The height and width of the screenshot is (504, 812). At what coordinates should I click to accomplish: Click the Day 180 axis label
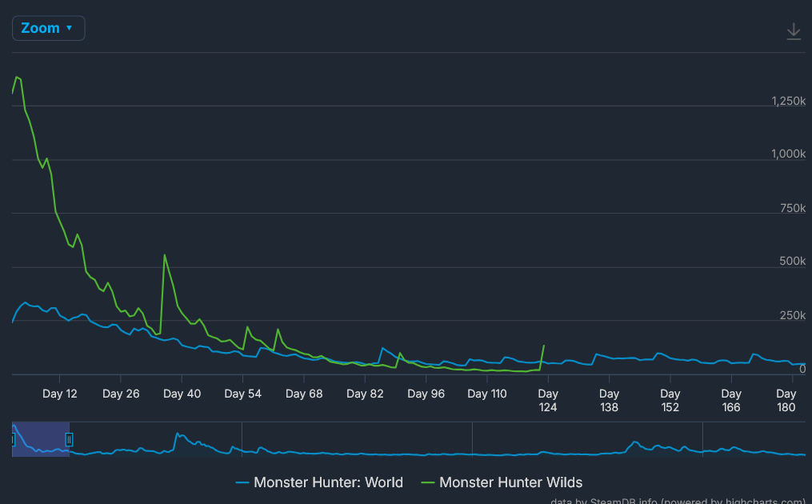tap(786, 401)
